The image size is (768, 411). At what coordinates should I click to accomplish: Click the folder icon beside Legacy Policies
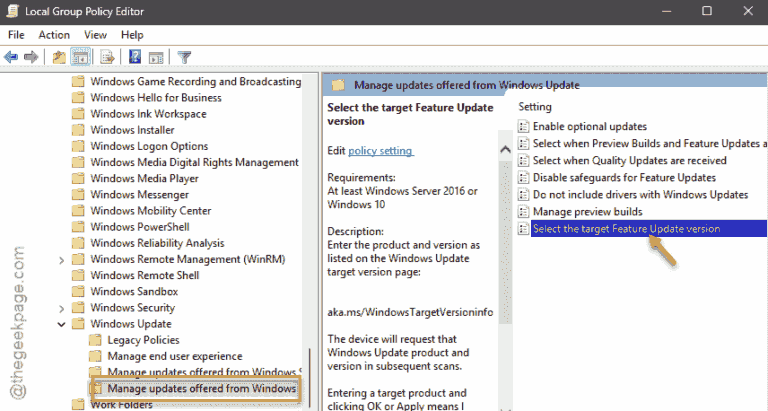coord(95,340)
